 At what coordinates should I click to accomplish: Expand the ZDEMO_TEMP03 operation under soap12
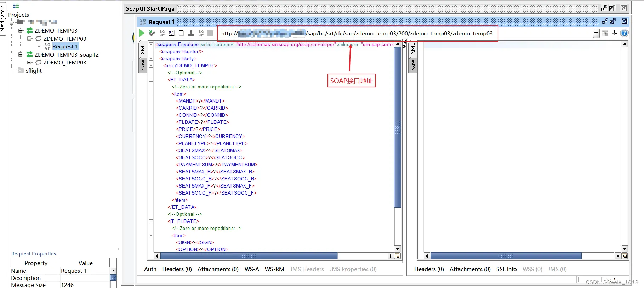(x=29, y=63)
